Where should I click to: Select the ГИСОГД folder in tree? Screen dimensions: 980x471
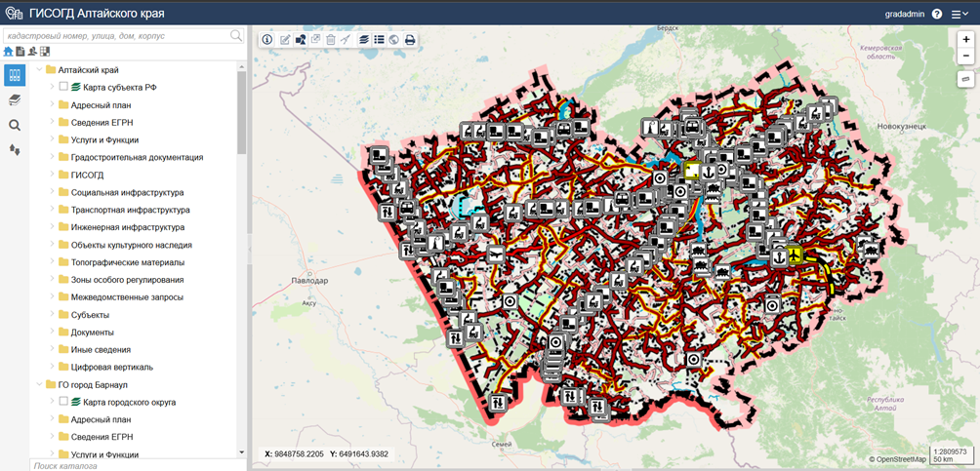click(x=88, y=175)
